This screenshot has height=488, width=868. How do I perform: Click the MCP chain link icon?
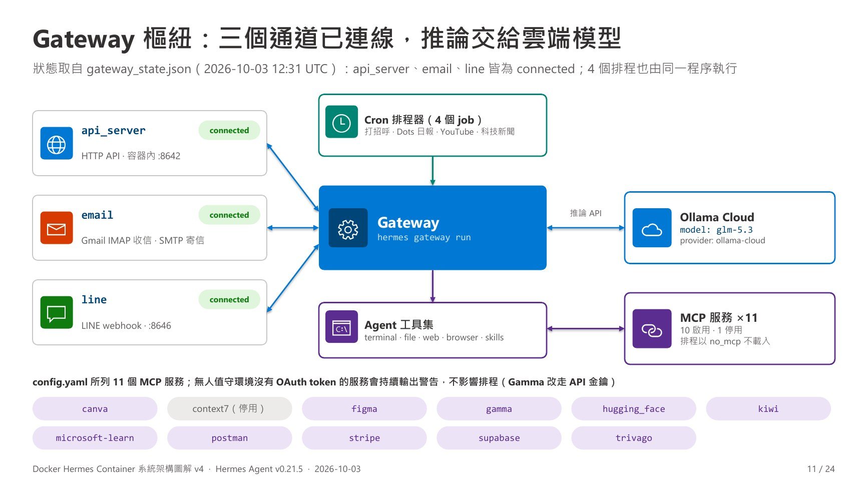coord(652,329)
